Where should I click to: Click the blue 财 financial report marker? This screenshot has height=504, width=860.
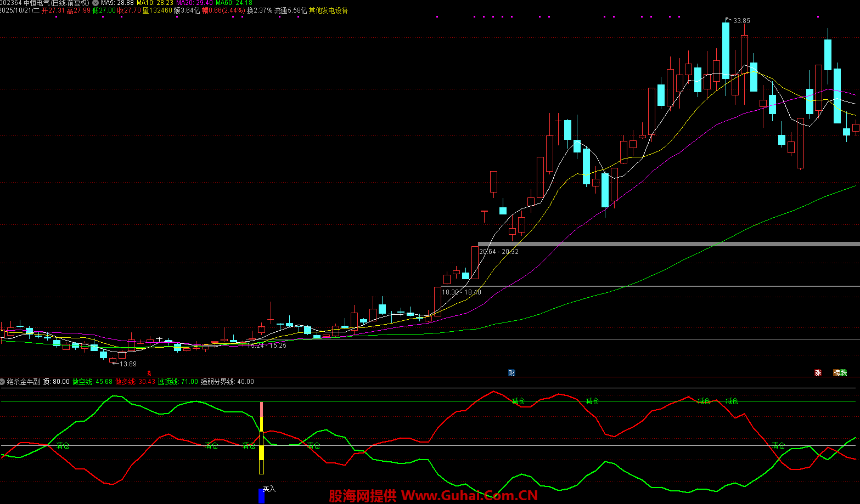click(511, 373)
